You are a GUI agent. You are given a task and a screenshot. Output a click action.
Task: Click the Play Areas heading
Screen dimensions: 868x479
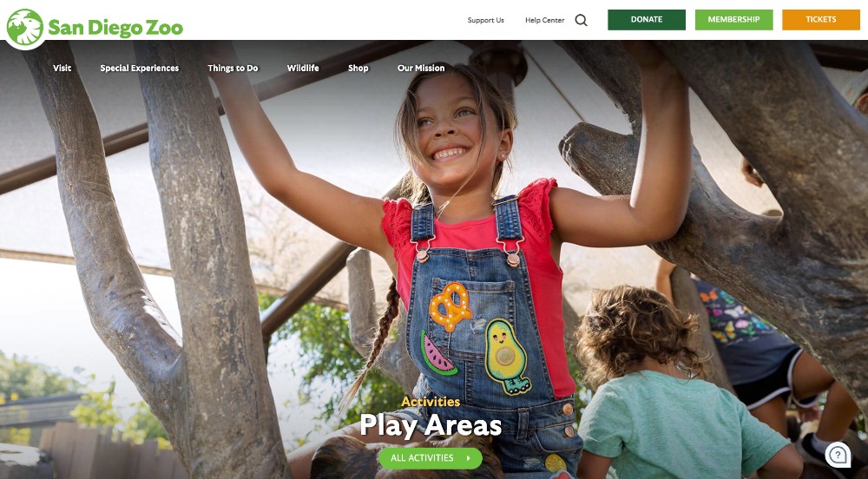point(431,425)
